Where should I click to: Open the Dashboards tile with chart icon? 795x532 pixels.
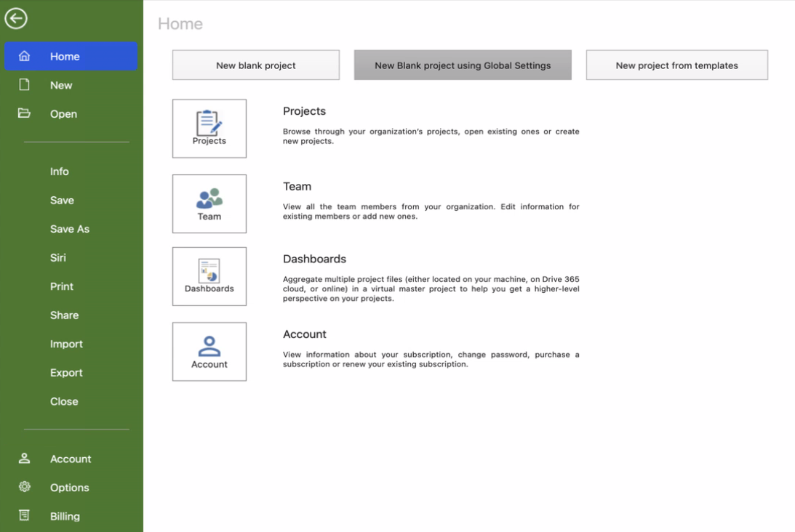click(x=209, y=276)
